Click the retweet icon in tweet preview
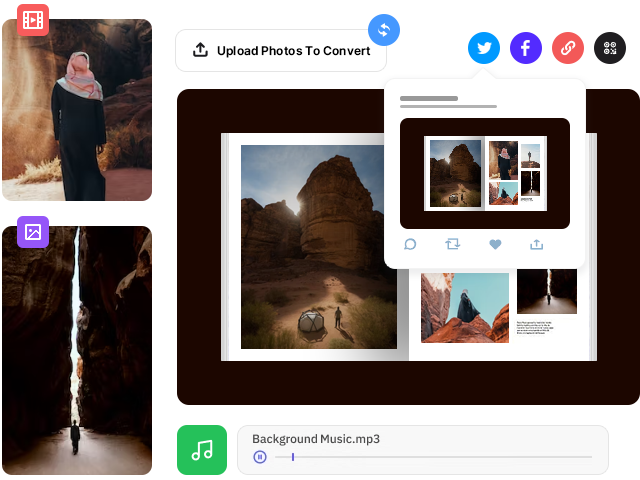640x480 pixels. (x=452, y=244)
